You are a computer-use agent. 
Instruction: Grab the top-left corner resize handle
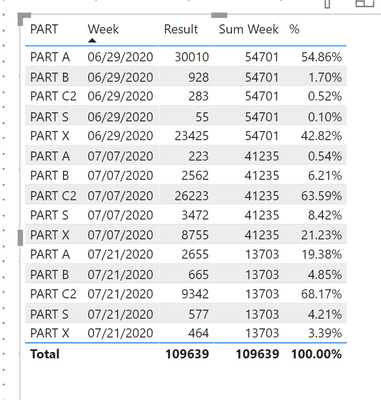24,19
